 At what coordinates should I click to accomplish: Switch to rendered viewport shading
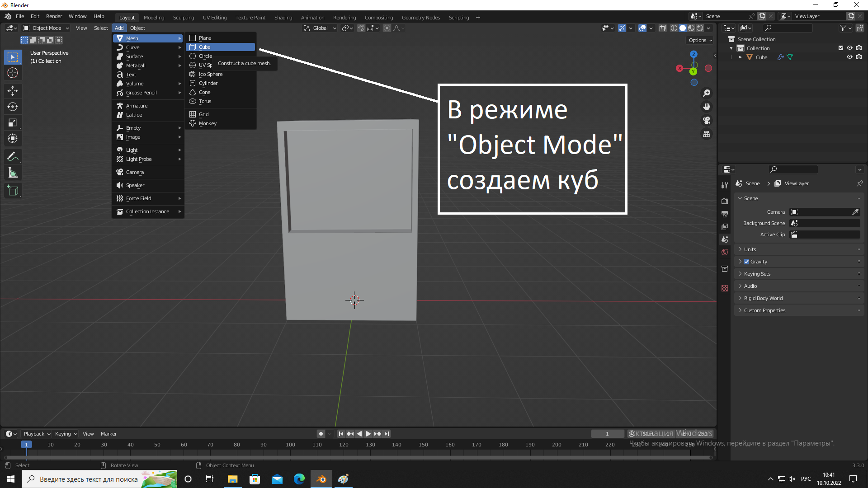700,28
